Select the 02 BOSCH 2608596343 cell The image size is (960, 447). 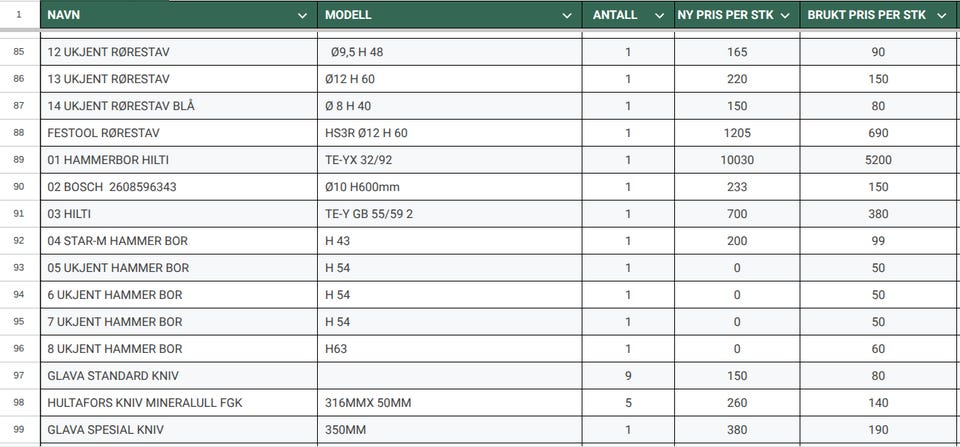point(179,187)
